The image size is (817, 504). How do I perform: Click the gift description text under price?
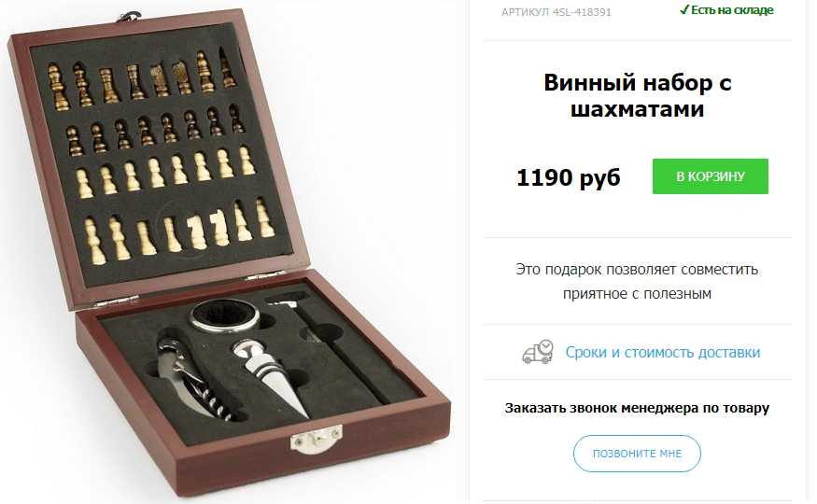[x=637, y=281]
